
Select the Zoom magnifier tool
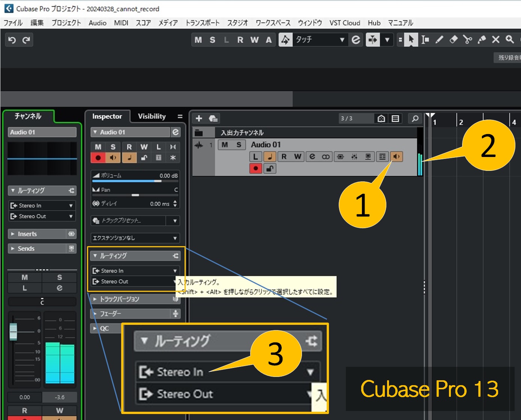[509, 40]
